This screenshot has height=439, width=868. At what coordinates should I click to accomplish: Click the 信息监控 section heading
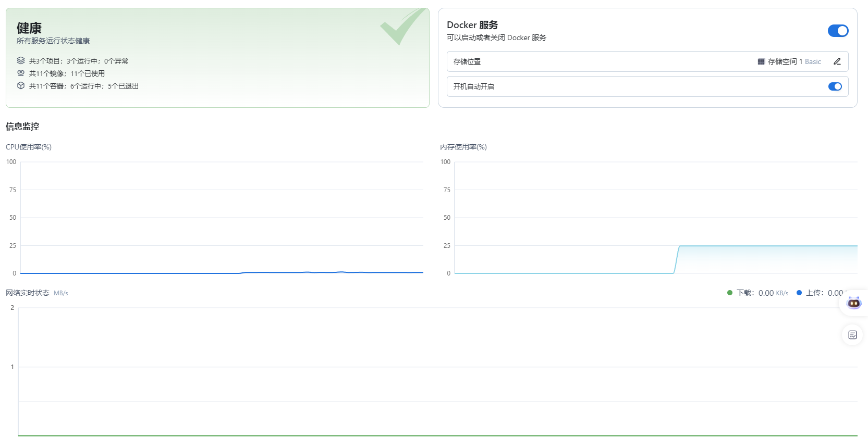[x=22, y=127]
